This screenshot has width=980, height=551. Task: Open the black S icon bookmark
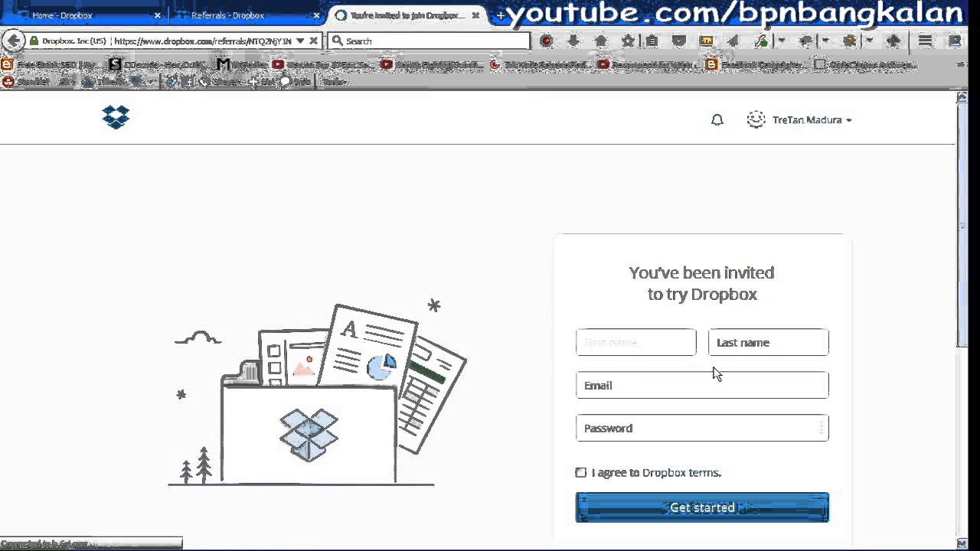pos(115,65)
